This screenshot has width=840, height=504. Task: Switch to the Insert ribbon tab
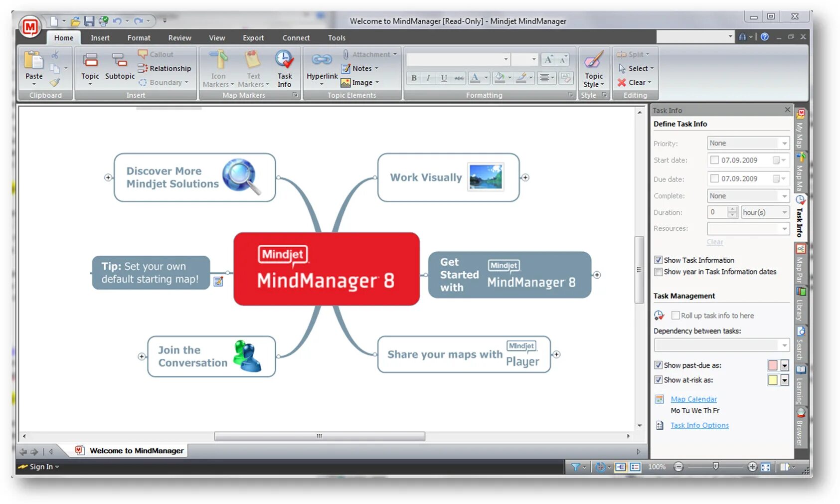pos(100,38)
